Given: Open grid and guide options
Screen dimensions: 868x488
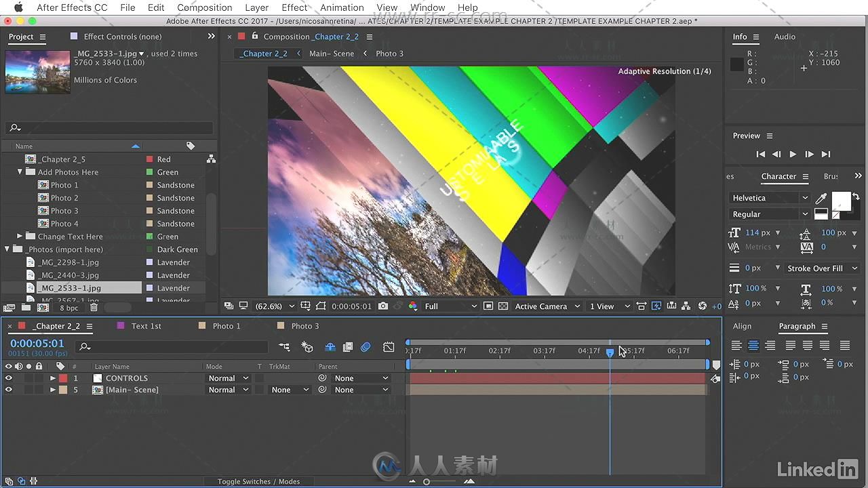Looking at the screenshot, I should click(x=306, y=306).
